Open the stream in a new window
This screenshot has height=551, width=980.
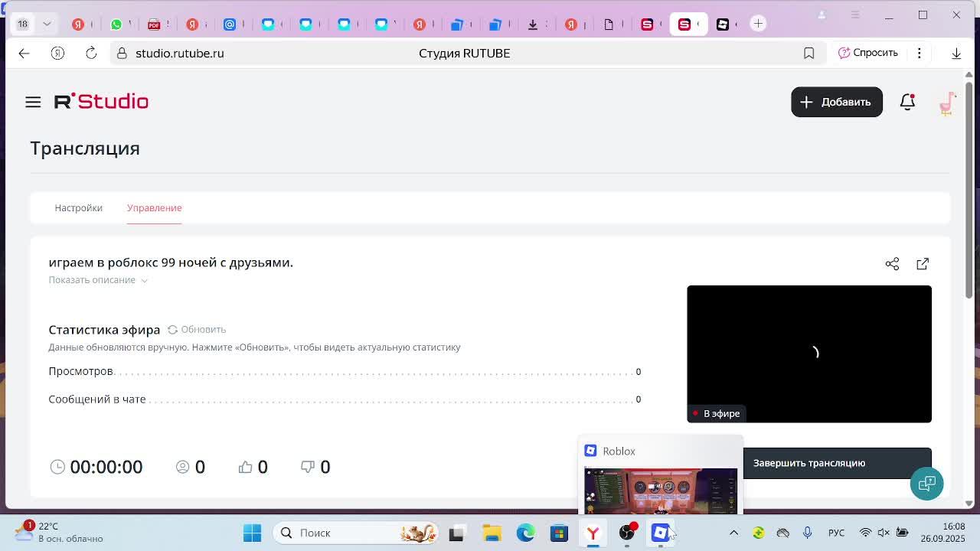[923, 264]
